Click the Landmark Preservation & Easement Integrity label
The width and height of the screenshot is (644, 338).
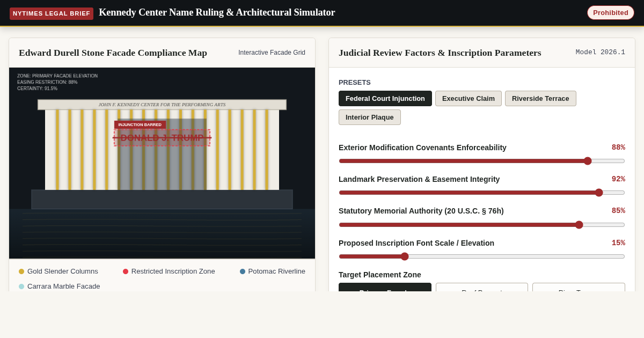click(419, 179)
